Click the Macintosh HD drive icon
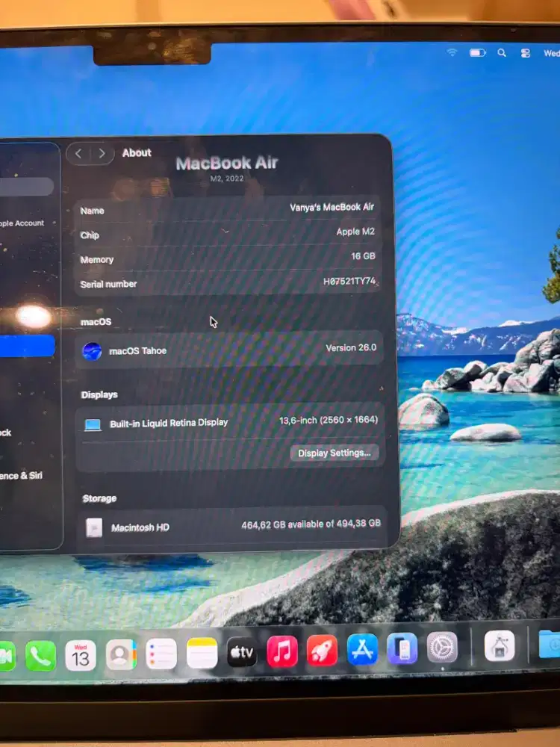This screenshot has width=560, height=747. (94, 528)
